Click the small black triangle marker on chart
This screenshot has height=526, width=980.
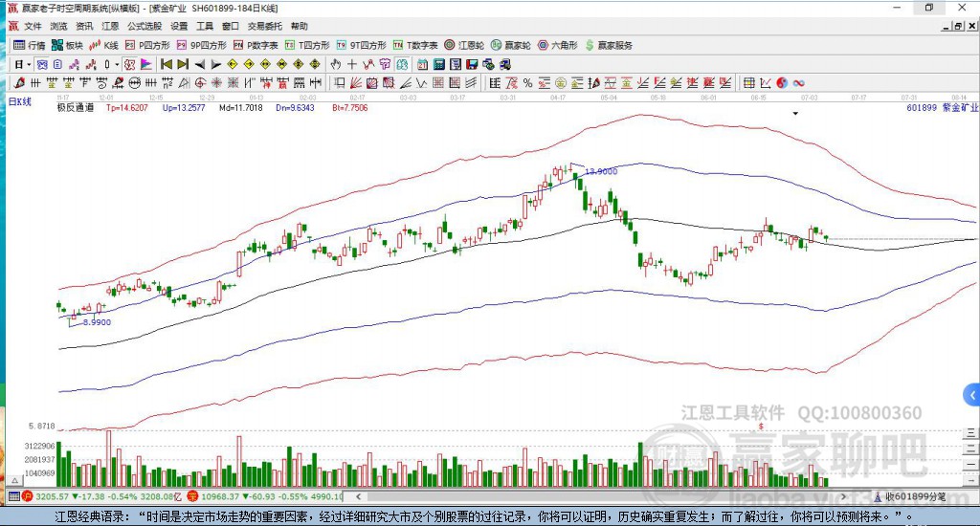pos(795,114)
